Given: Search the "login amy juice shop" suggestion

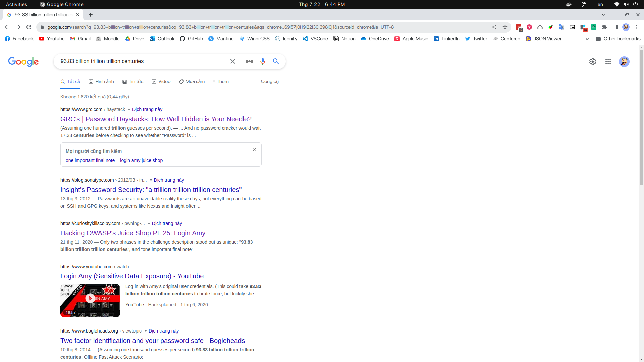Looking at the screenshot, I should pos(141,160).
